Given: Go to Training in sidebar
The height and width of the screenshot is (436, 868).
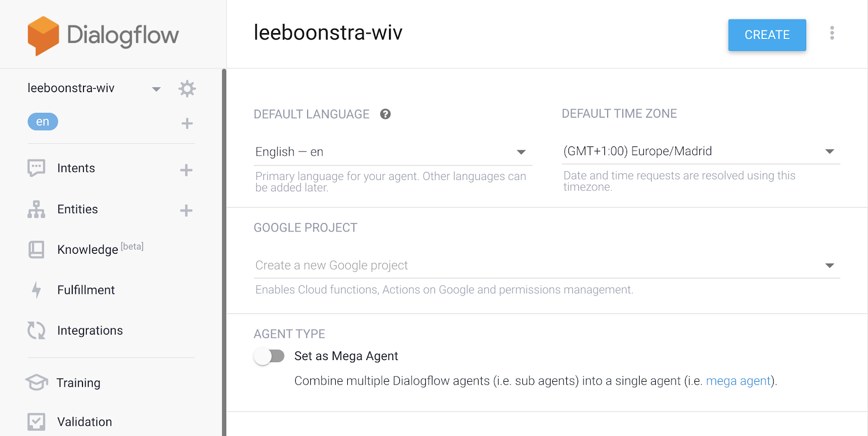Looking at the screenshot, I should click(79, 383).
